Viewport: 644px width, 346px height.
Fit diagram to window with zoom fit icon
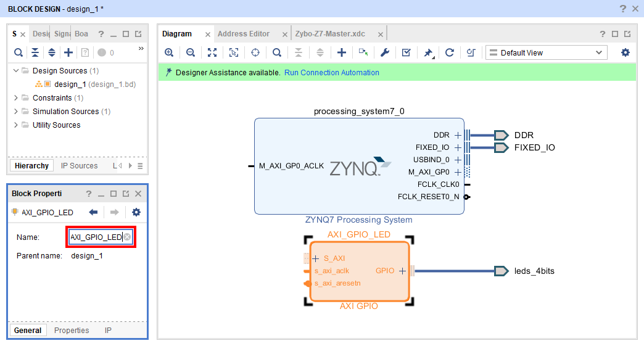pyautogui.click(x=212, y=52)
